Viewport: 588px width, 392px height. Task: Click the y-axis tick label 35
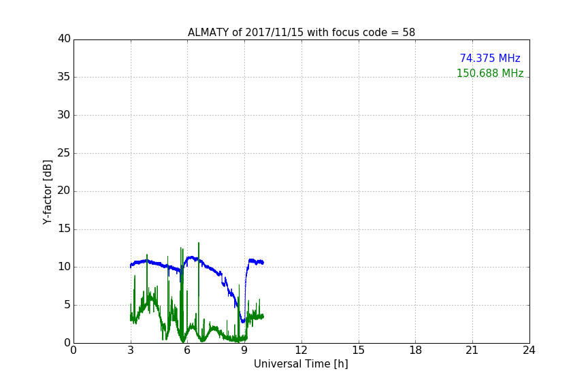point(64,77)
